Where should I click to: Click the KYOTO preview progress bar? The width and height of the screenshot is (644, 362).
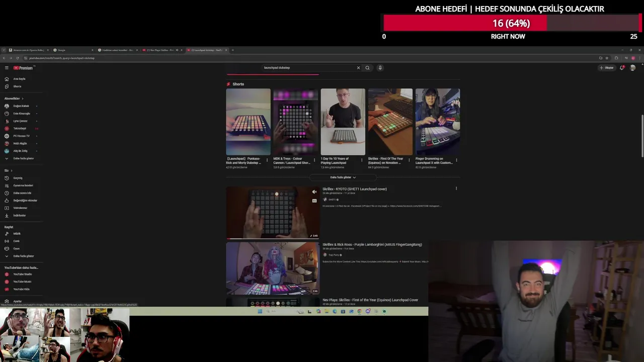point(272,238)
